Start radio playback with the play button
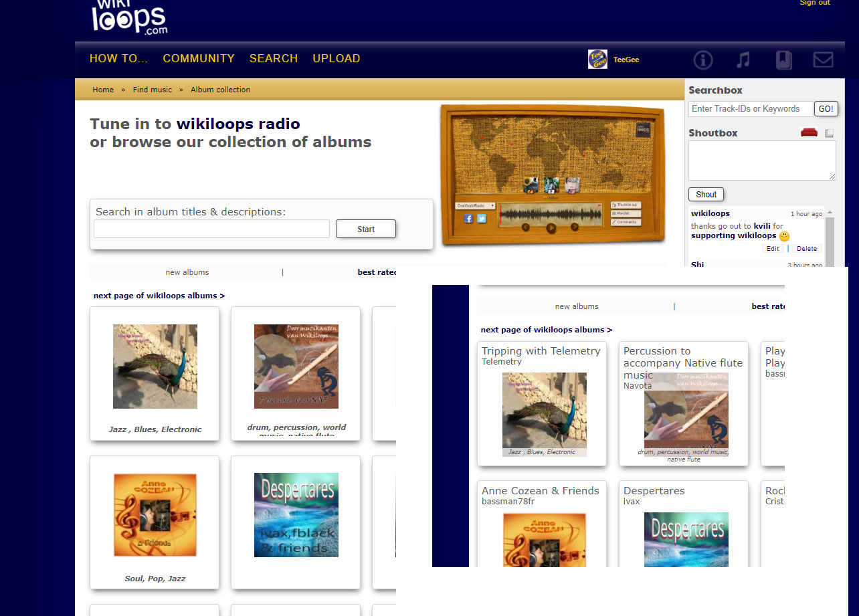This screenshot has height=616, width=859. tap(551, 228)
